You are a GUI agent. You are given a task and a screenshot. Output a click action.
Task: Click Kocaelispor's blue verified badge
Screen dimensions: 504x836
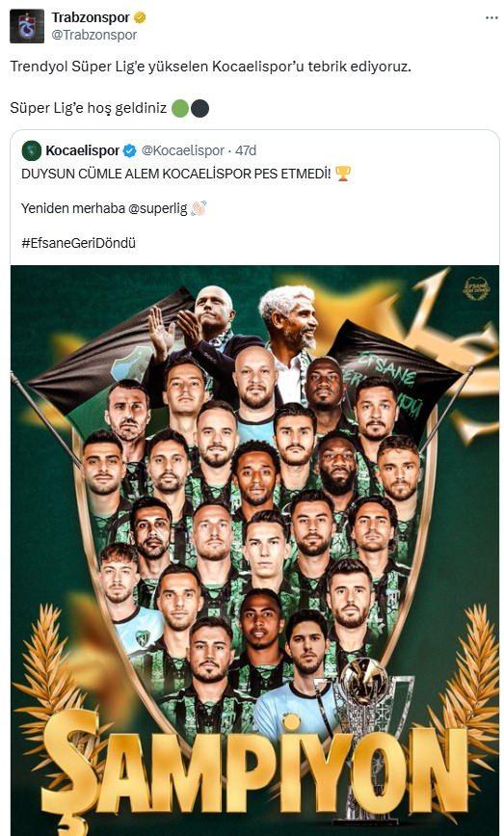(x=129, y=150)
